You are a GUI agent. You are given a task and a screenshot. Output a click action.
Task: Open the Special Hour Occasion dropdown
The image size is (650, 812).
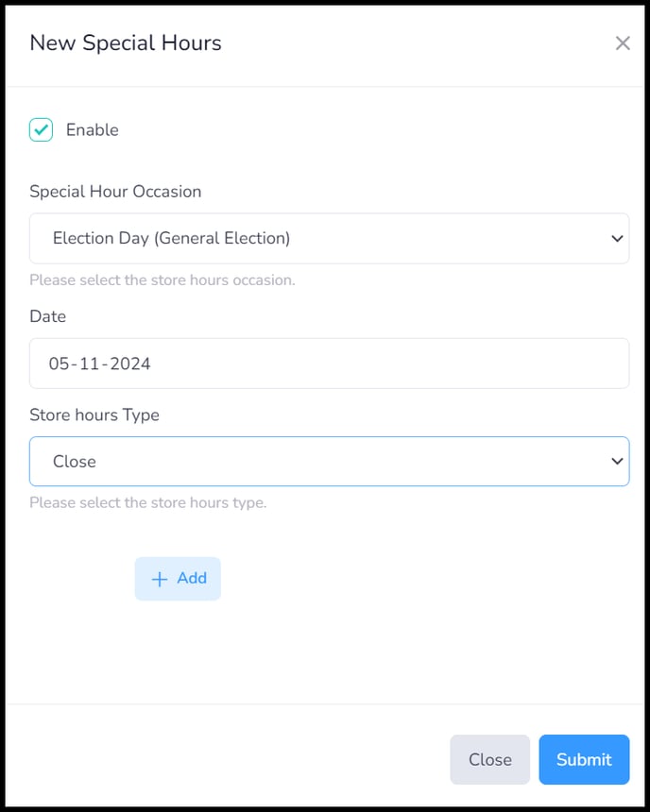click(329, 238)
